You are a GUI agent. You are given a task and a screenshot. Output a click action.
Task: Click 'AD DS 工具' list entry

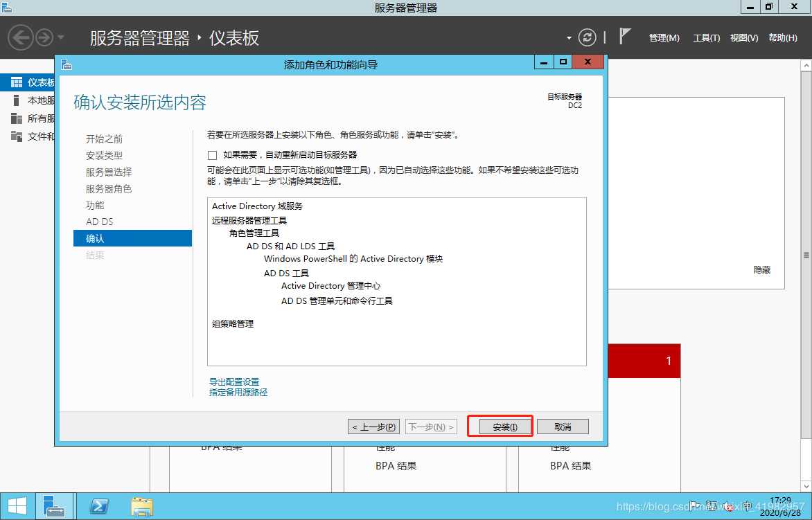coord(286,274)
